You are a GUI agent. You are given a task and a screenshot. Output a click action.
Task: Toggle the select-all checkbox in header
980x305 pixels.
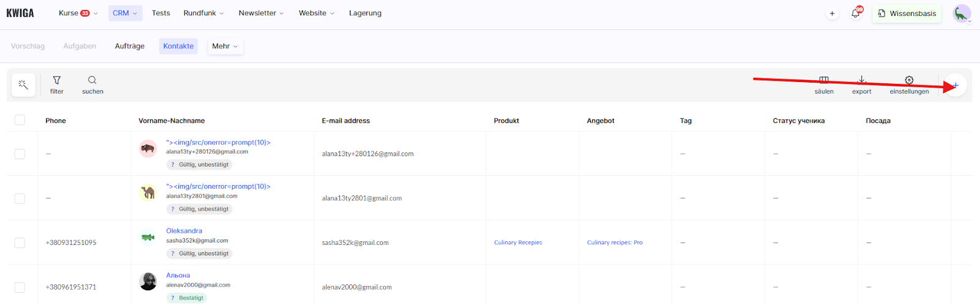coord(20,120)
